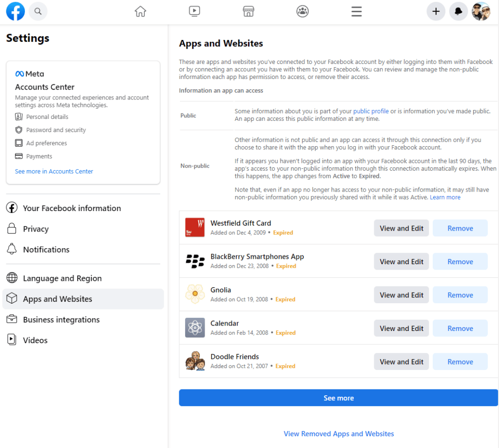Open Language and Region settings

(x=62, y=278)
